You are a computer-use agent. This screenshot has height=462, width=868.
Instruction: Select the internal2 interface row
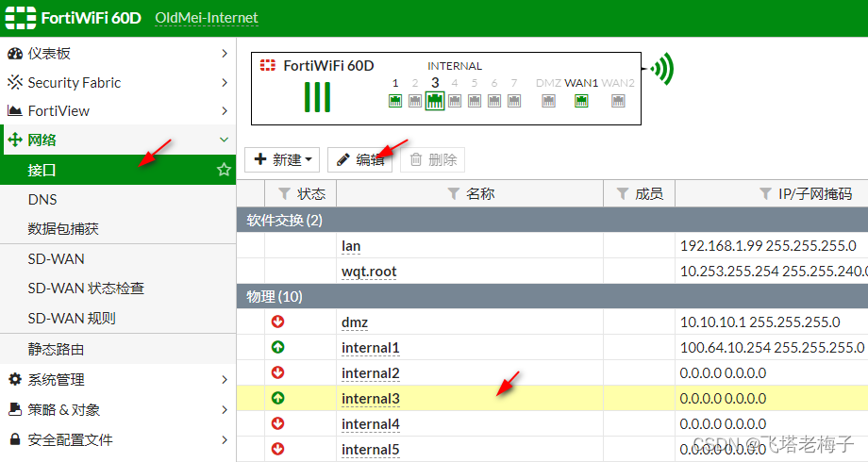pos(553,373)
